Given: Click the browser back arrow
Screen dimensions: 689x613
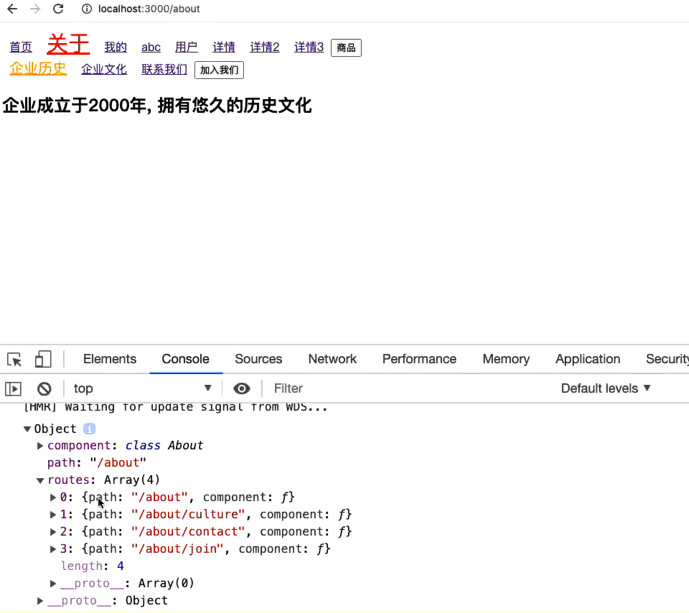Looking at the screenshot, I should tap(12, 9).
